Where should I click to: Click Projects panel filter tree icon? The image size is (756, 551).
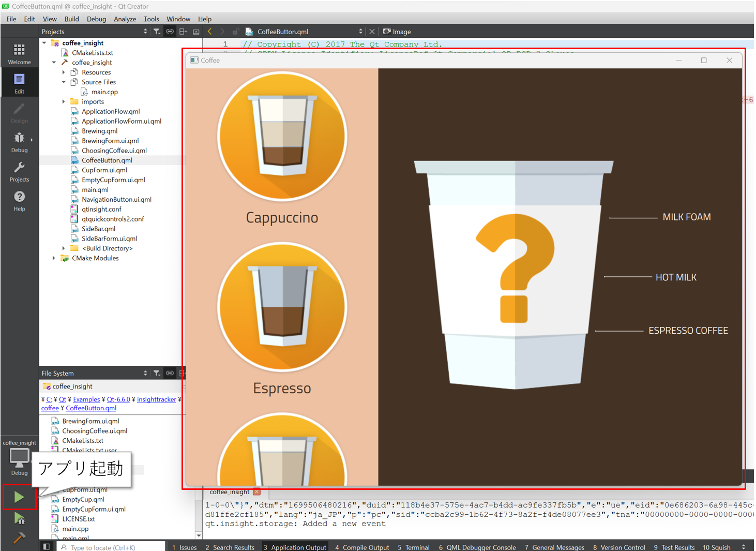pyautogui.click(x=157, y=32)
